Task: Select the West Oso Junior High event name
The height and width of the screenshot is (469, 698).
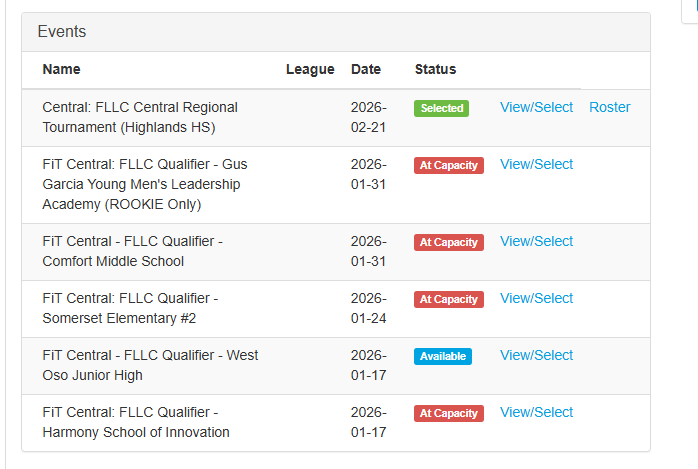Action: 150,365
